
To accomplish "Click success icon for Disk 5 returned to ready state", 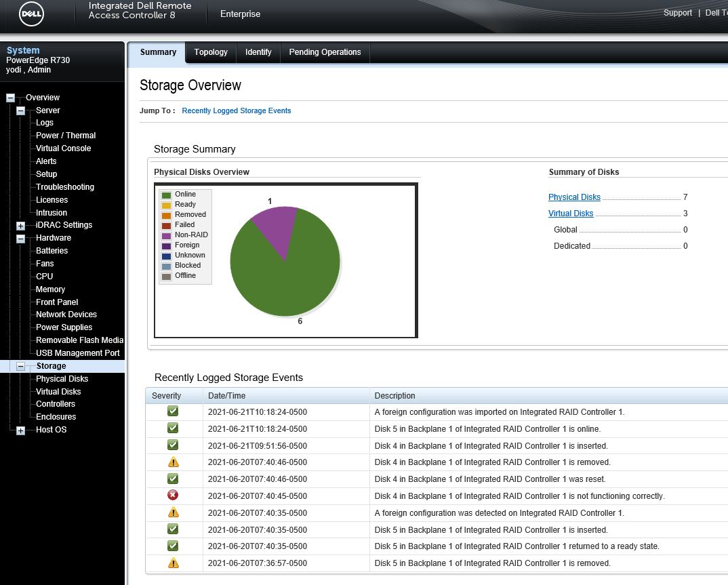I will pos(173,546).
